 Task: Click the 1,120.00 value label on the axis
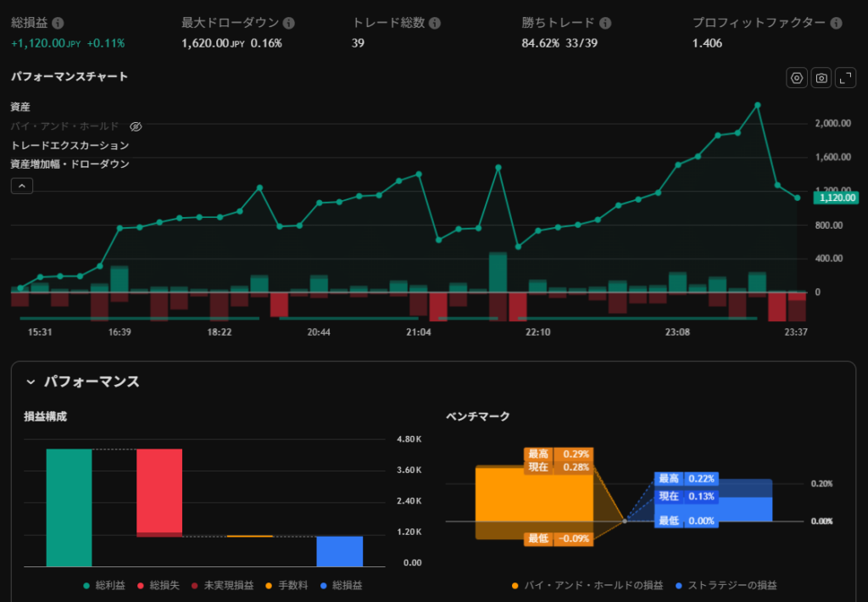[x=836, y=198]
